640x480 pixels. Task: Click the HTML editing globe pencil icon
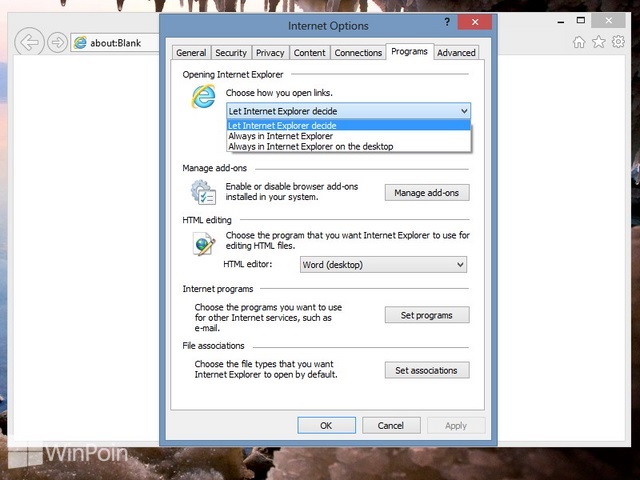tap(204, 244)
